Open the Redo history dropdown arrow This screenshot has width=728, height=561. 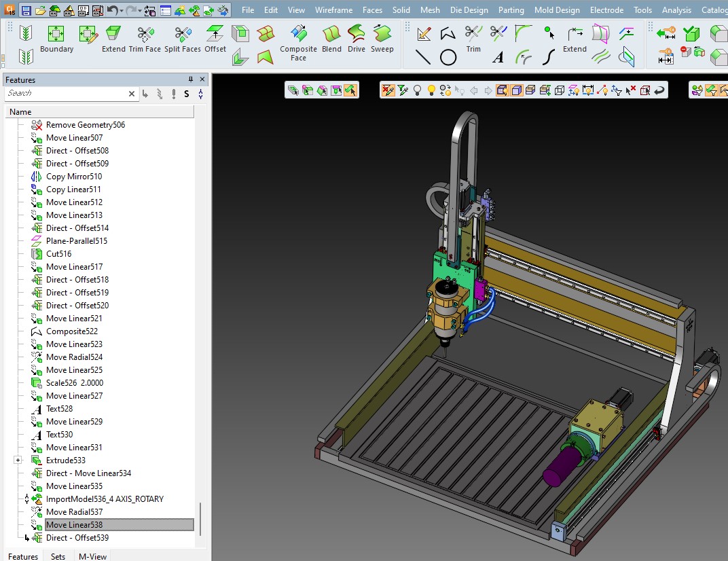tap(139, 11)
